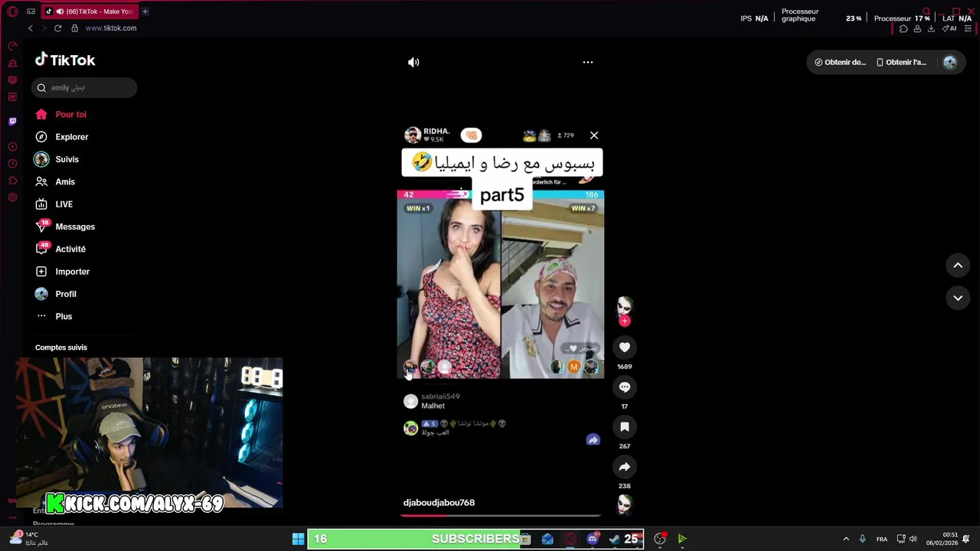Open the AI assistant button
The image size is (980, 551).
click(949, 29)
